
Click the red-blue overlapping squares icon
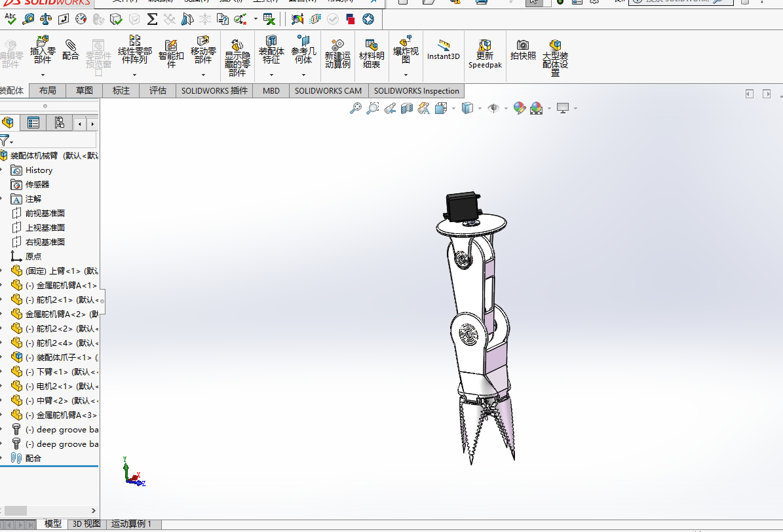pos(351,19)
